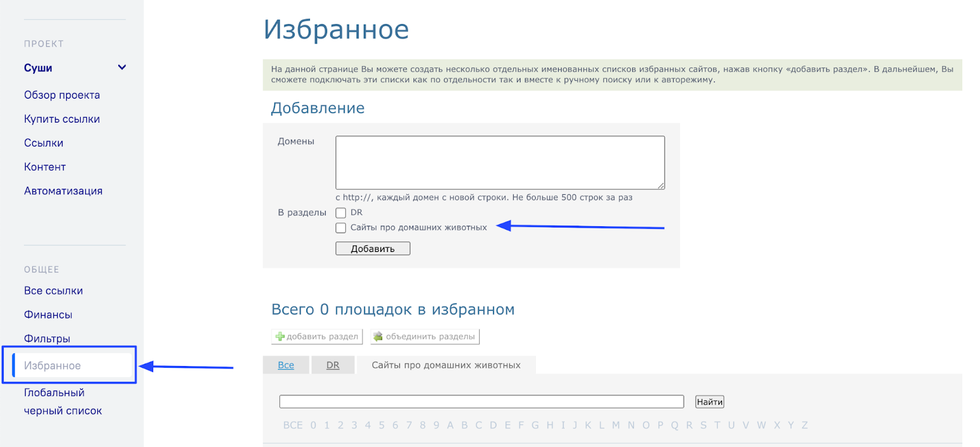Check Сайты про домашних животных checkbox

pyautogui.click(x=341, y=228)
